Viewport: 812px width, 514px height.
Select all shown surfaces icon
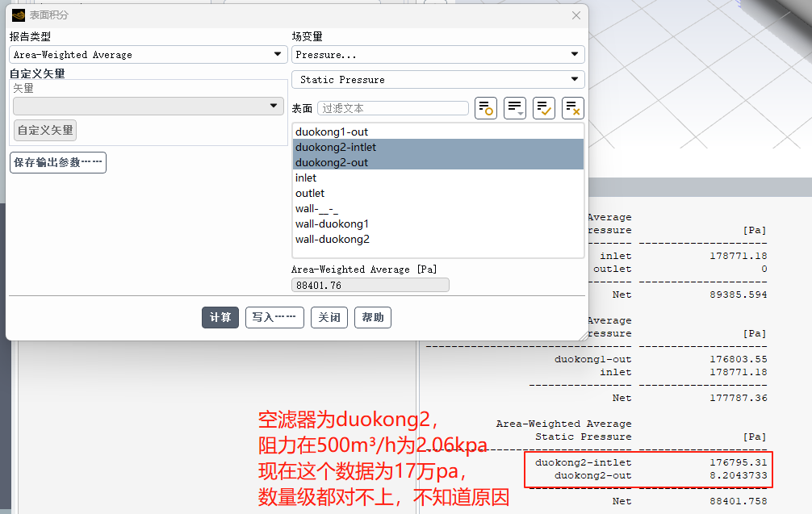[544, 108]
